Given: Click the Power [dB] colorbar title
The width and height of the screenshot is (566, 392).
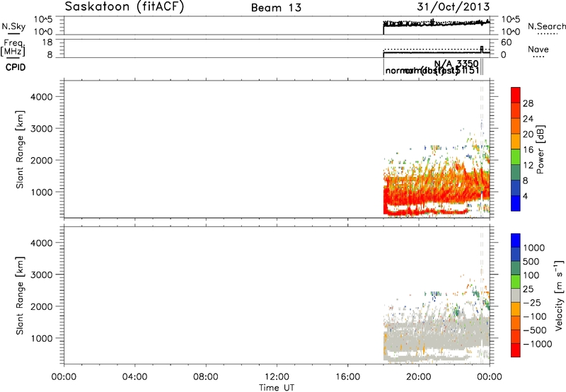Looking at the screenshot, I should coord(540,149).
